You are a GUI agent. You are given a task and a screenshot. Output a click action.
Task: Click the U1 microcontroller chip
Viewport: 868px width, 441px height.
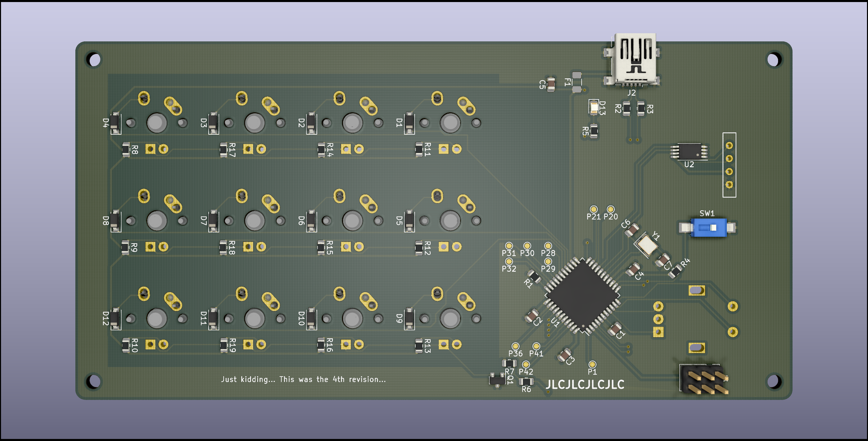tap(583, 296)
